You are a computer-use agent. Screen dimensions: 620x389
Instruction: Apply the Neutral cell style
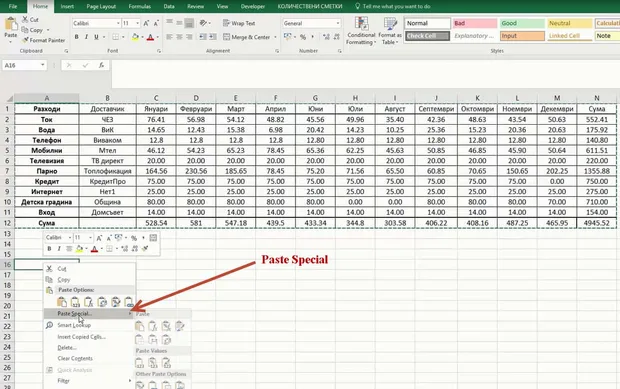(569, 23)
